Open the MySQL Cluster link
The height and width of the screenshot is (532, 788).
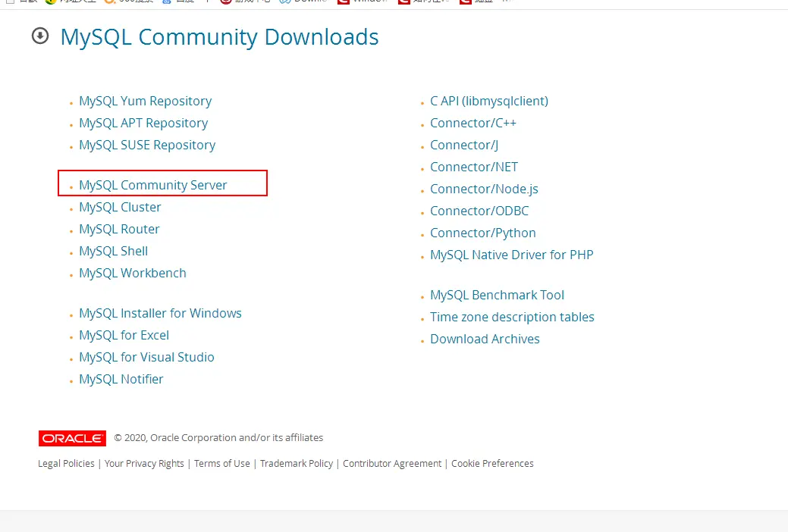[120, 207]
